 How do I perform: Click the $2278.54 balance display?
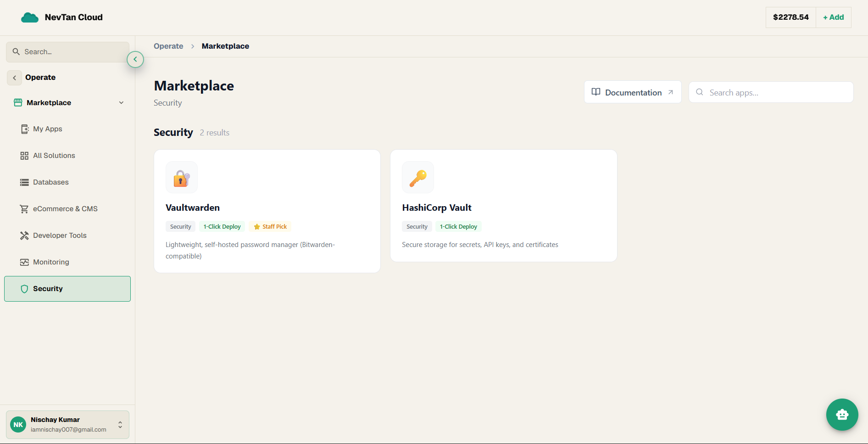pos(791,17)
